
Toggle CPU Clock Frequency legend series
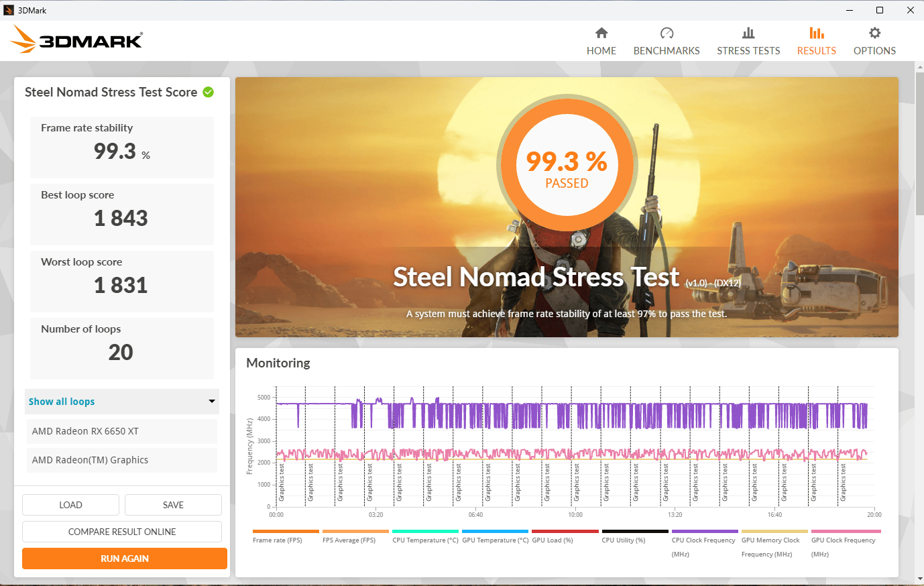coord(703,543)
